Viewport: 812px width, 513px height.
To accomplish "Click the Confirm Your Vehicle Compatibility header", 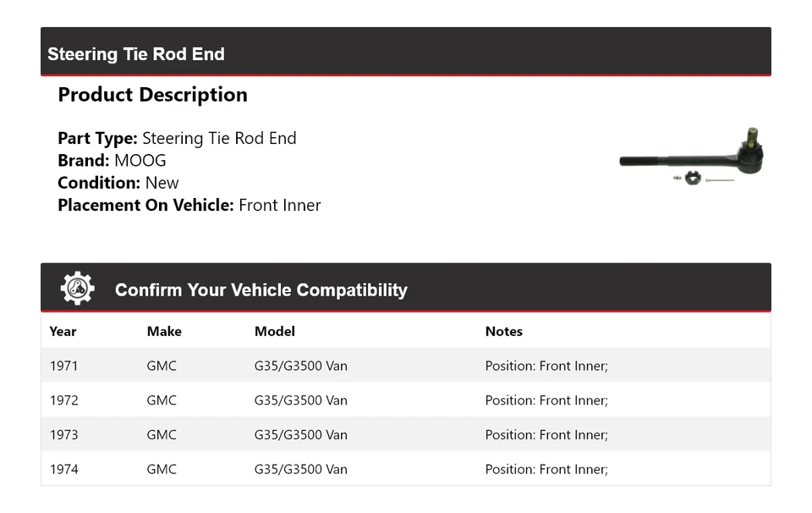I will coord(261,290).
